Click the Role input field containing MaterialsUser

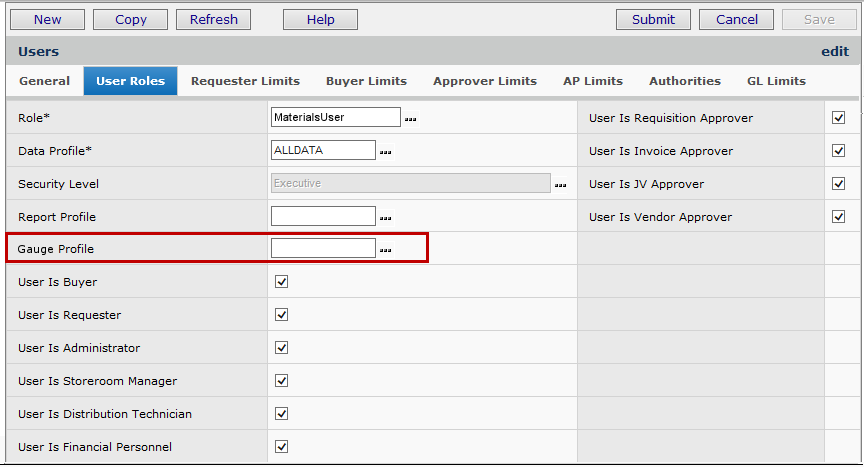(x=335, y=117)
